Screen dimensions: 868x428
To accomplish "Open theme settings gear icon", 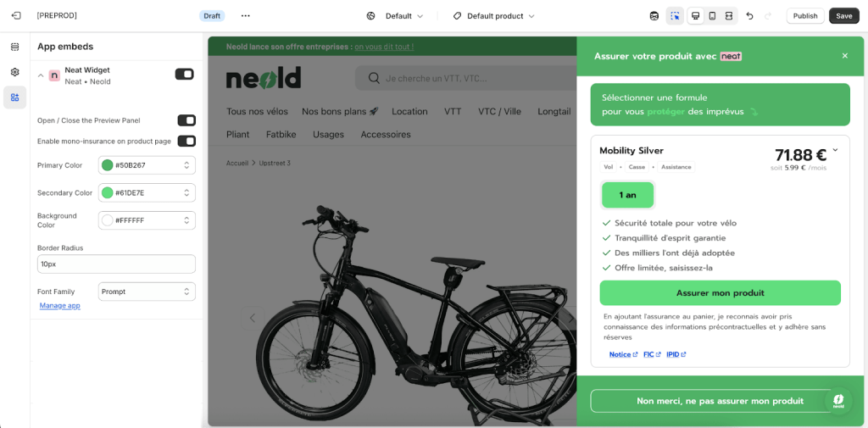I will tap(14, 72).
